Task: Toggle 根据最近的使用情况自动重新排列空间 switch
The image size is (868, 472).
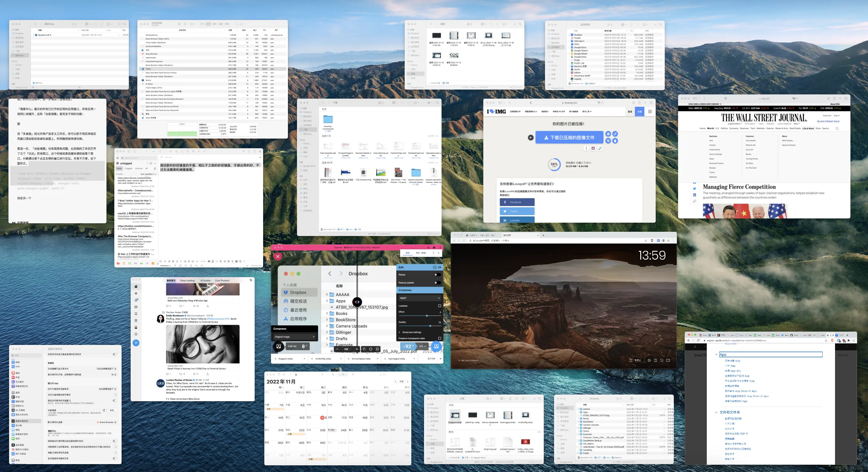Action: (115, 441)
